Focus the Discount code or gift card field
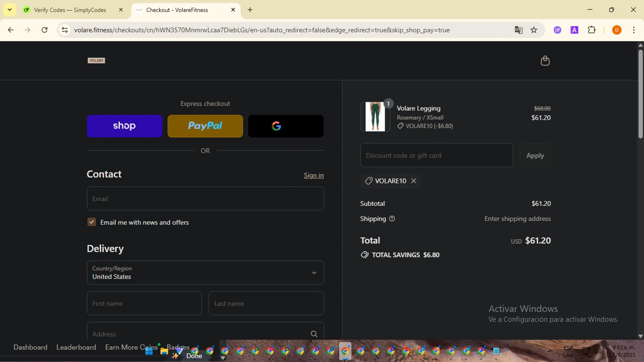644x362 pixels. (x=437, y=155)
